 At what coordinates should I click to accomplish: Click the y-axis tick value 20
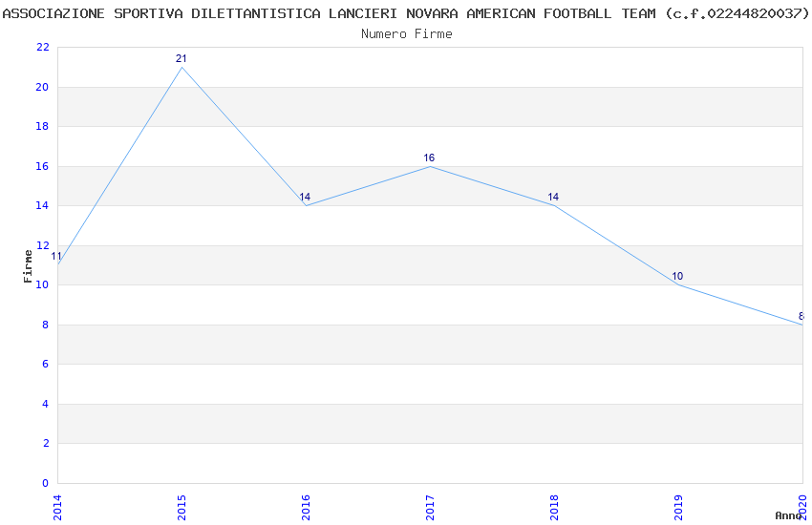point(42,87)
